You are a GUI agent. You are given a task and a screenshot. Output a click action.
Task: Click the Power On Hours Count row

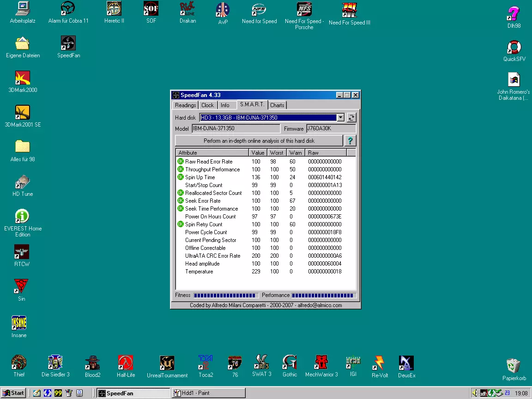pos(266,217)
